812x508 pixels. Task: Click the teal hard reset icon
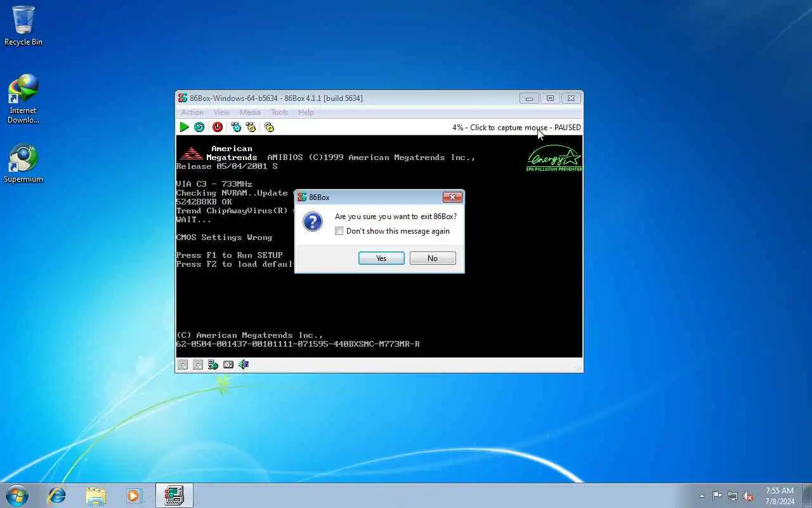tap(199, 127)
